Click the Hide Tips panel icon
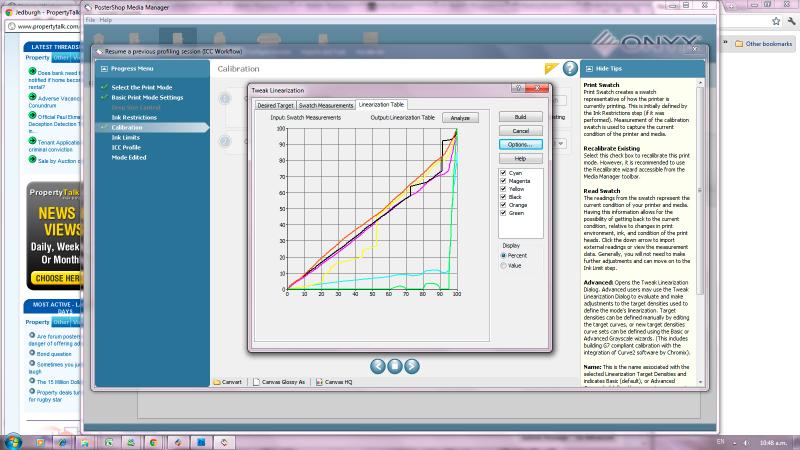 [589, 68]
